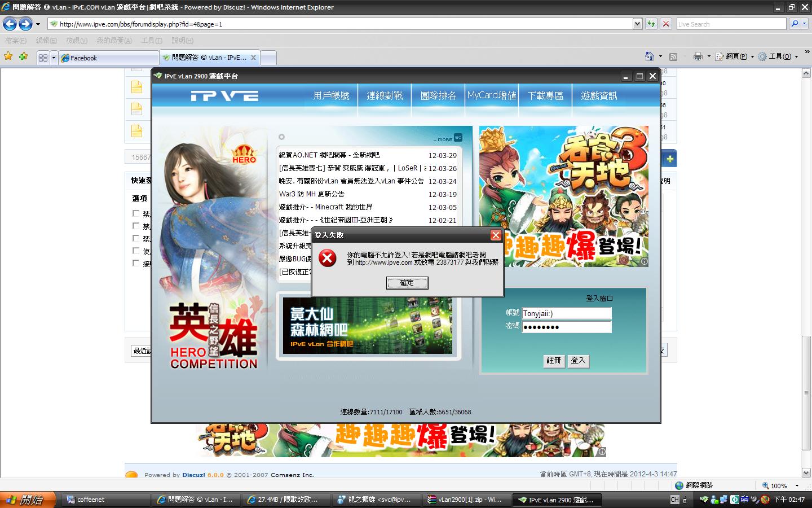Screen dimensions: 812x508
Task: Open news item 遊戲推介 Minecraft 我的世界
Action: [x=325, y=207]
